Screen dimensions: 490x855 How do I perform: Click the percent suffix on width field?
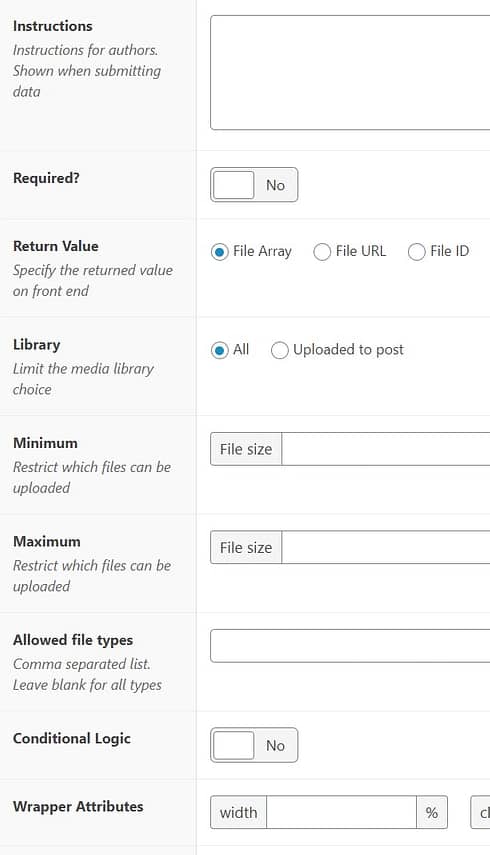click(432, 812)
